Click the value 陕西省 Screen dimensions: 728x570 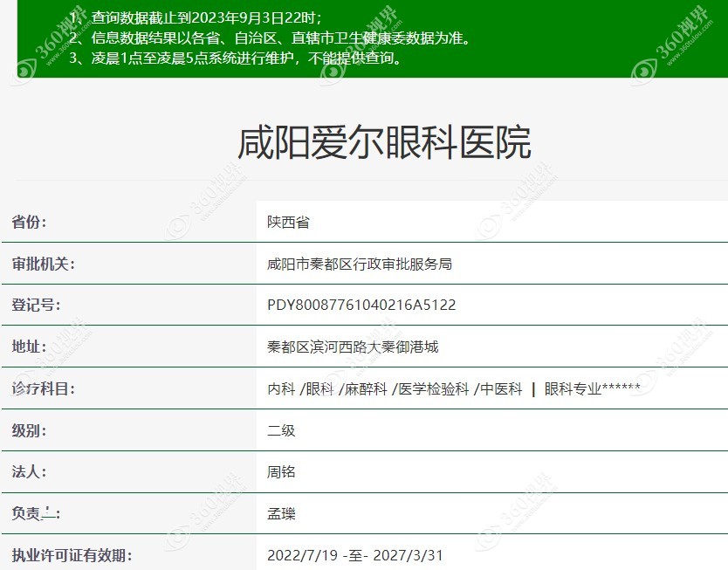pos(288,222)
